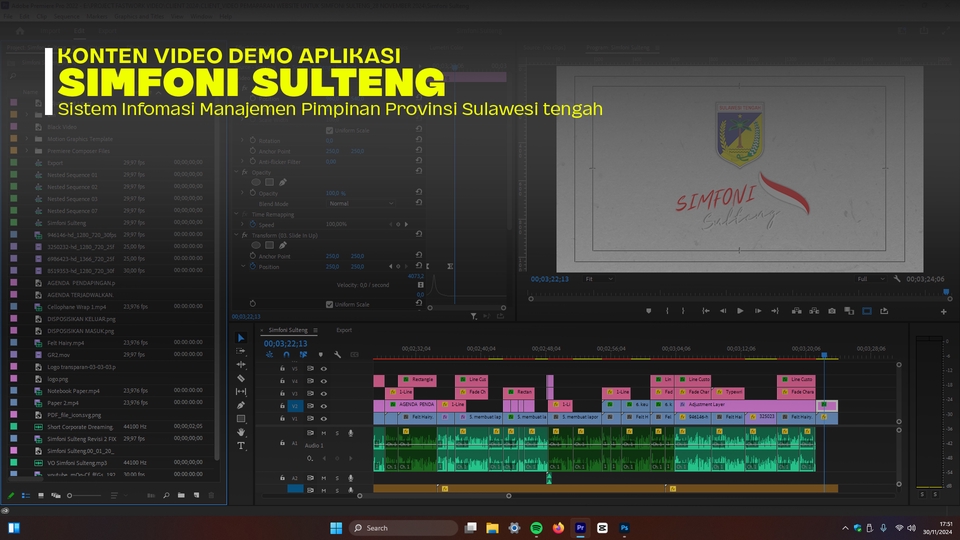Viewport: 960px width, 540px height.
Task: Toggle lock on track V4
Action: tap(282, 381)
